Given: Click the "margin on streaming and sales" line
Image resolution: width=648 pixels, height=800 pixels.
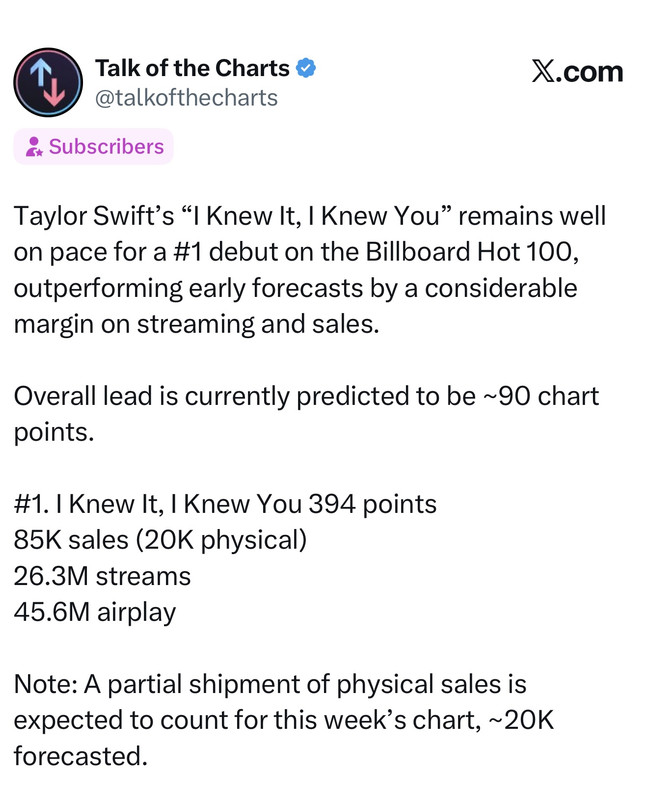Looking at the screenshot, I should click(x=196, y=324).
